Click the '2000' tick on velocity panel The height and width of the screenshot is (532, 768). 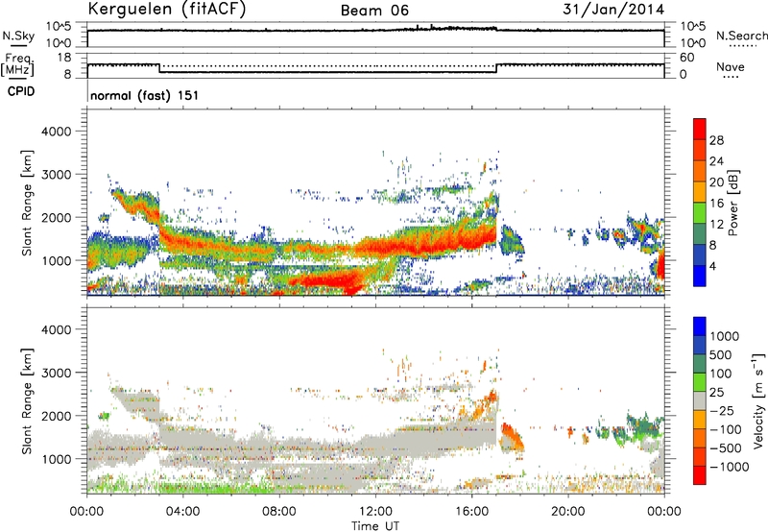57,416
